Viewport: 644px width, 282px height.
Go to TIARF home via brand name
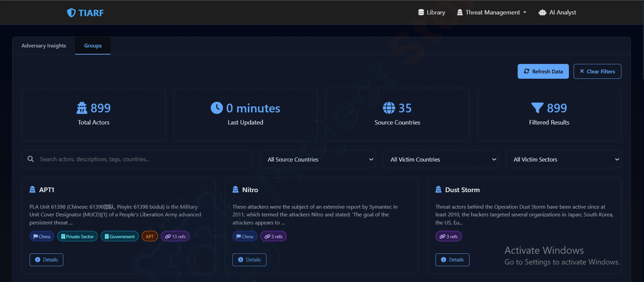pyautogui.click(x=91, y=13)
